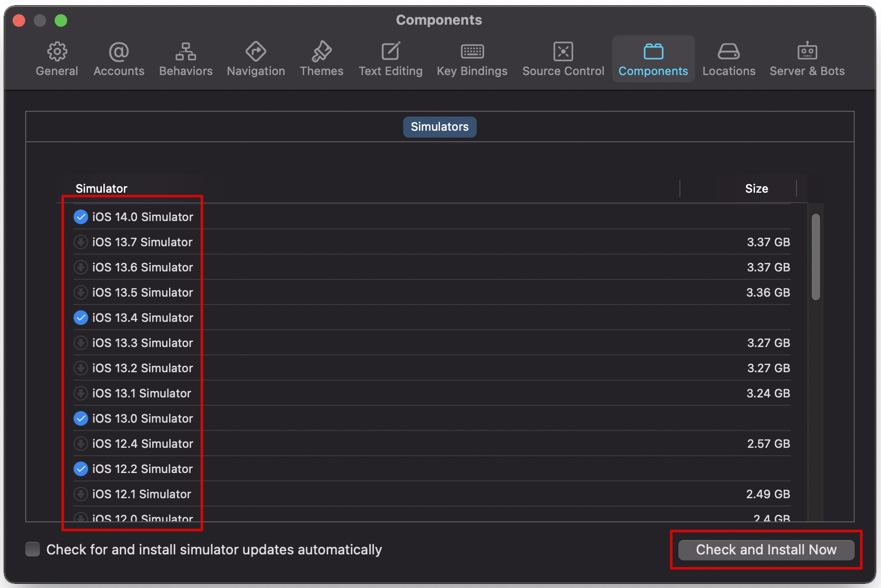881x588 pixels.
Task: Open the Source Control icon
Action: tap(563, 51)
